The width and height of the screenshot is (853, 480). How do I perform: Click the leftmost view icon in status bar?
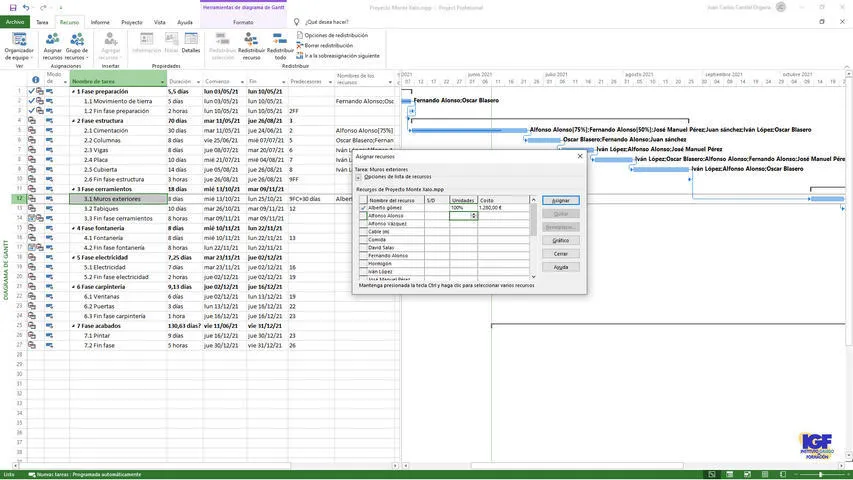(x=712, y=475)
